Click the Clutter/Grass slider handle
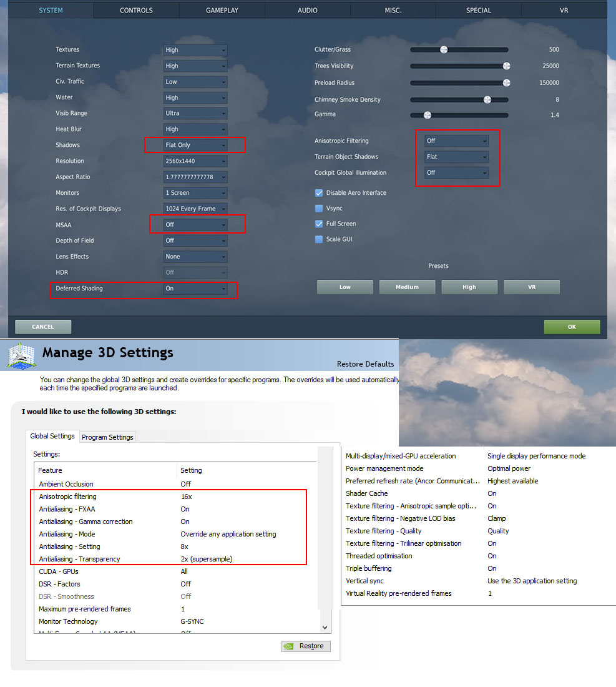 tap(444, 49)
